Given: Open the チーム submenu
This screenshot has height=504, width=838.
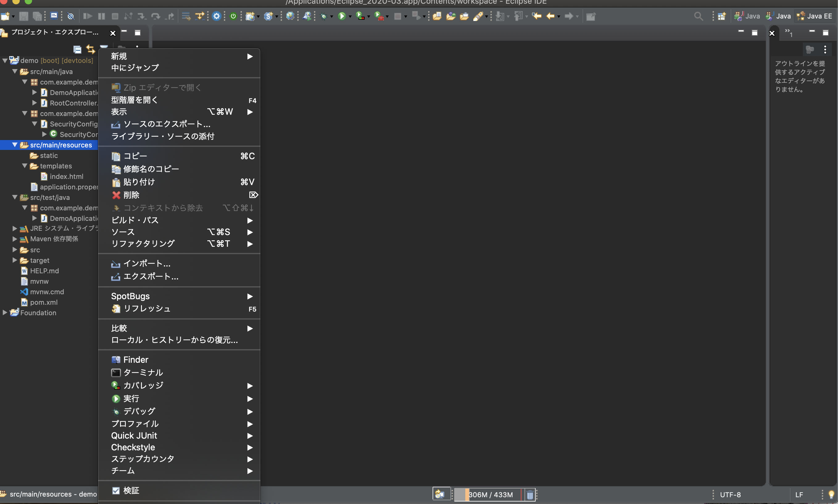Looking at the screenshot, I should click(179, 471).
